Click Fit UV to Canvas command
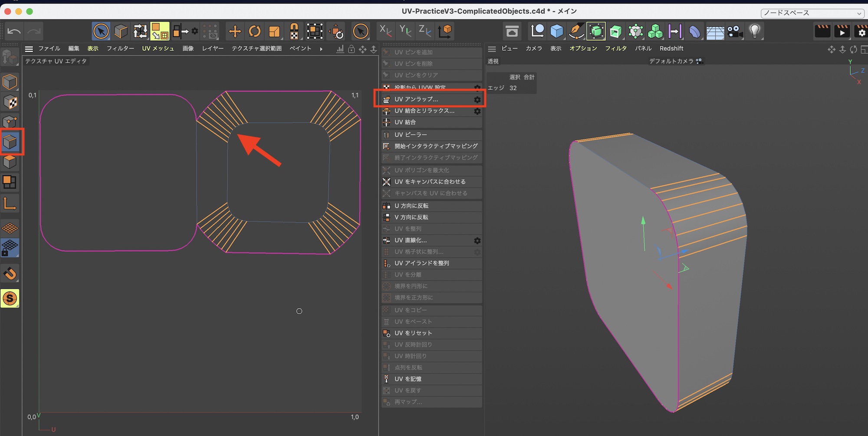This screenshot has width=868, height=436. (x=430, y=182)
